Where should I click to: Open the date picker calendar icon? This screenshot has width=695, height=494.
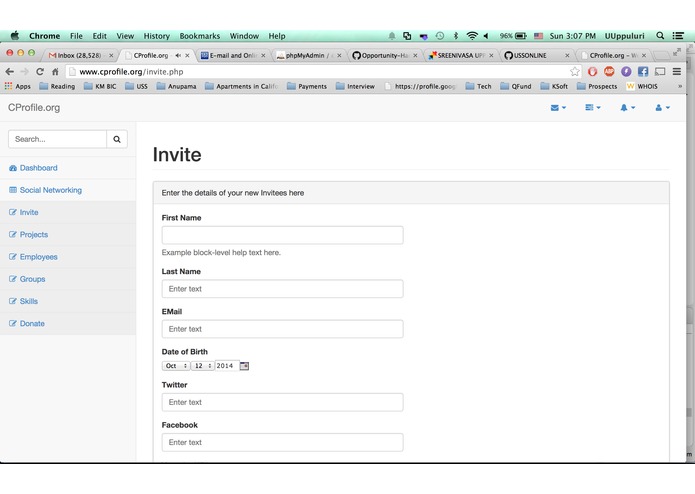click(x=244, y=366)
